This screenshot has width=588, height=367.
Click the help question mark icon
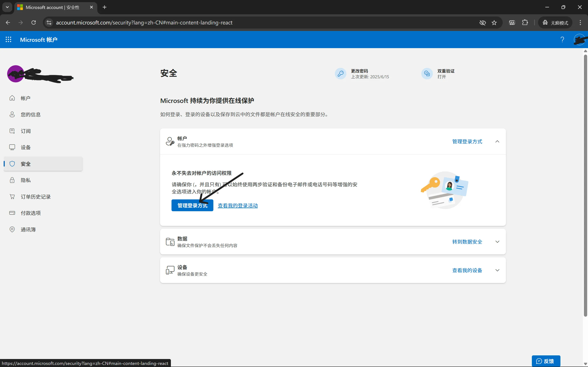pos(562,40)
